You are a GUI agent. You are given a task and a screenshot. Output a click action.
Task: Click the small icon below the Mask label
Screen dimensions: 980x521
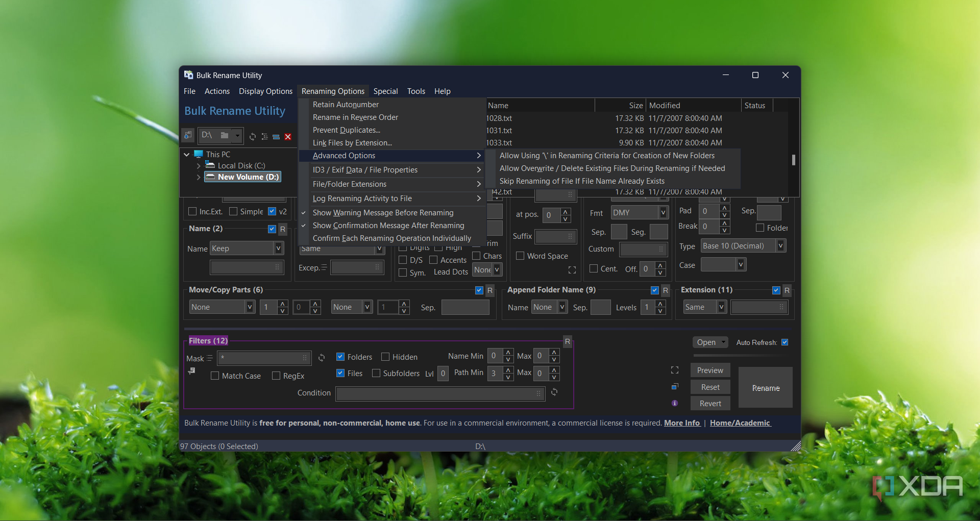191,370
